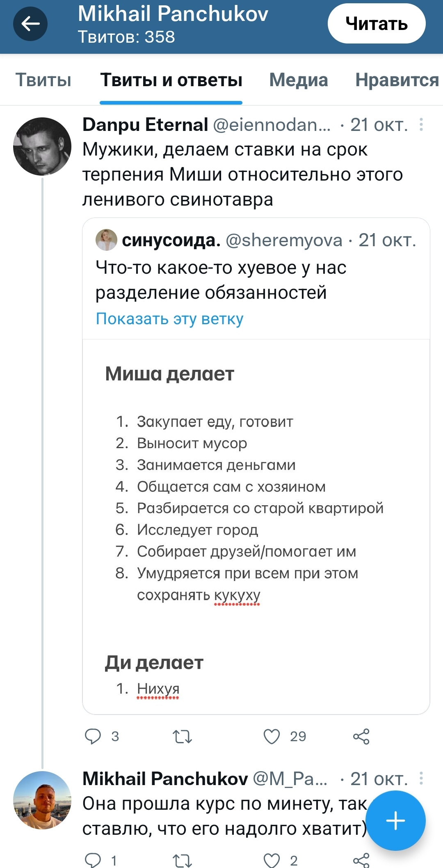The height and width of the screenshot is (868, 443).
Task: Reply to Danpu Eternal's tweet
Action: point(93,736)
